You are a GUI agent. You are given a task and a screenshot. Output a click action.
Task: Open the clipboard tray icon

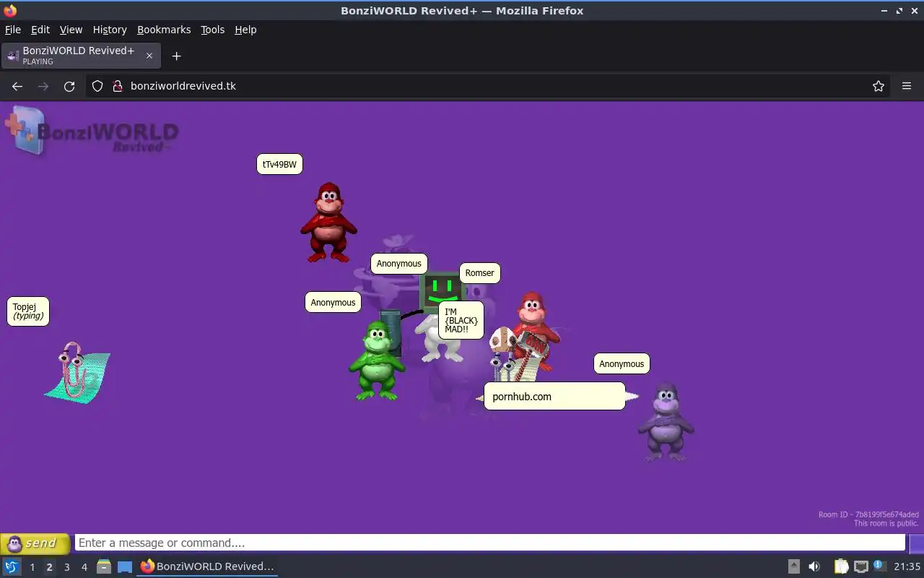pos(842,566)
